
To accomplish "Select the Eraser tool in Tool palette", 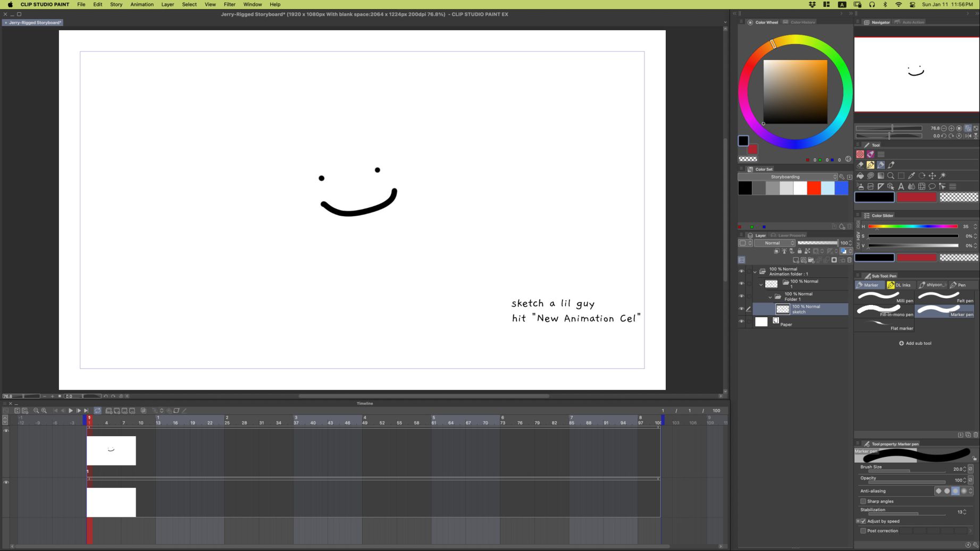I will (860, 165).
